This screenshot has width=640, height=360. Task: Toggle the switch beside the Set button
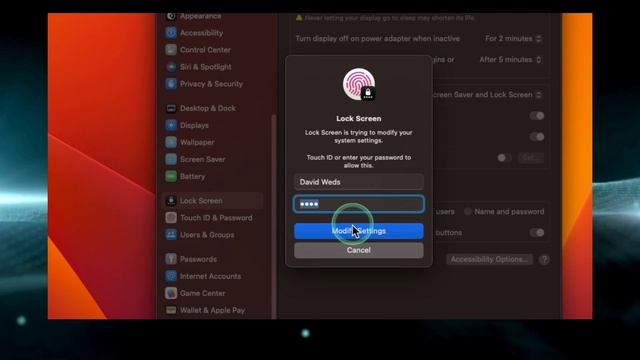point(504,158)
